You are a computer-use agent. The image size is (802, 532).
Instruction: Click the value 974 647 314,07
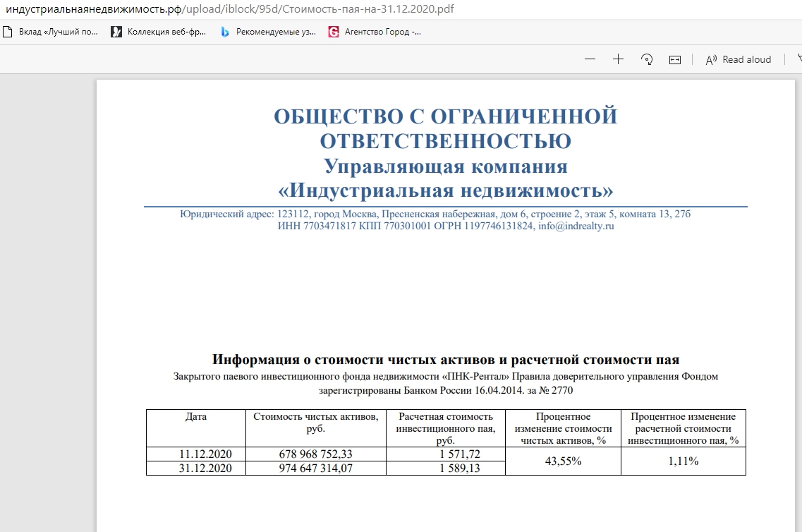point(316,468)
